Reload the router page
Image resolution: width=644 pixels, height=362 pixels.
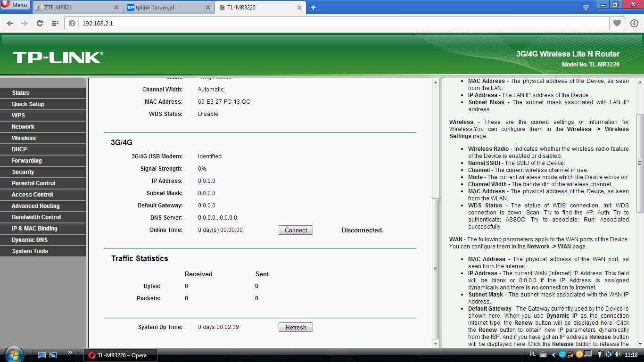point(40,23)
